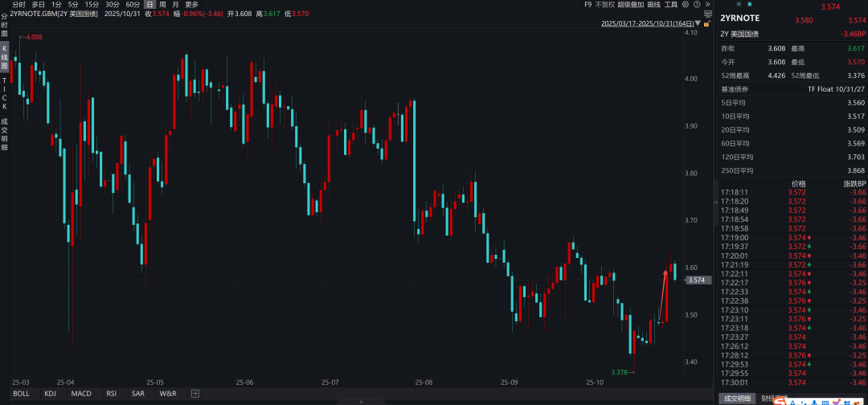Open the drawing tools (画线)
Image resolution: width=868 pixels, height=405 pixels.
point(653,4)
